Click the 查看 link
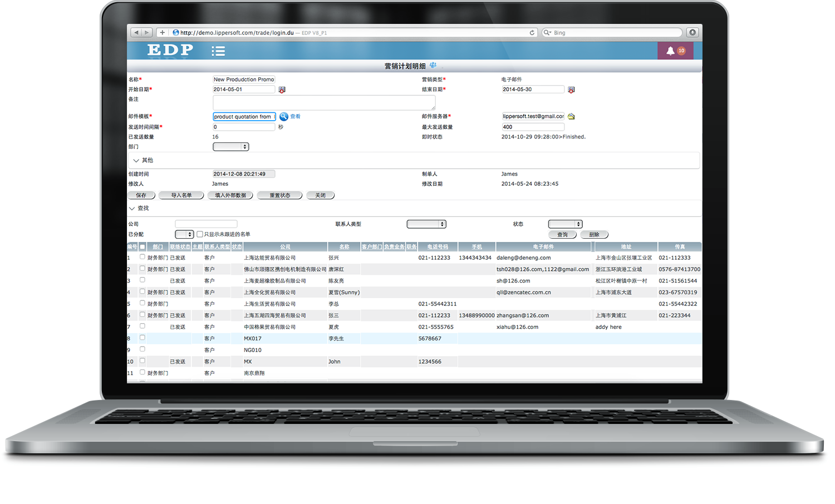 295,116
